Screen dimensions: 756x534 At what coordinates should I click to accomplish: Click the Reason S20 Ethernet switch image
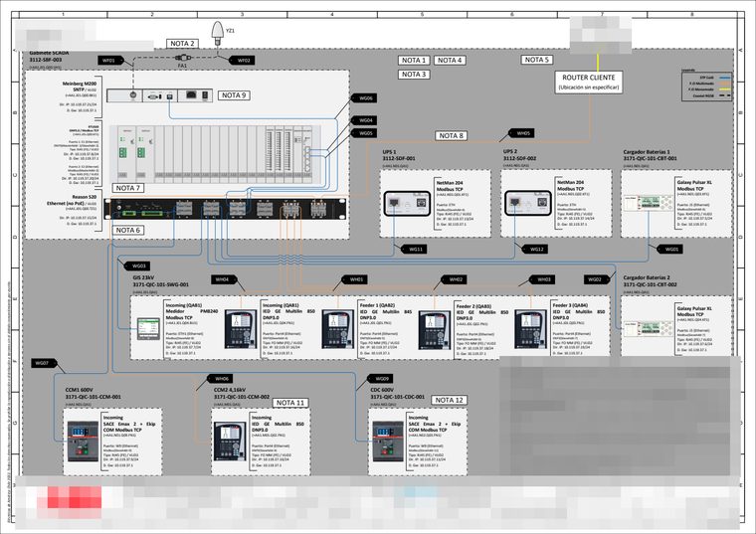[x=225, y=209]
